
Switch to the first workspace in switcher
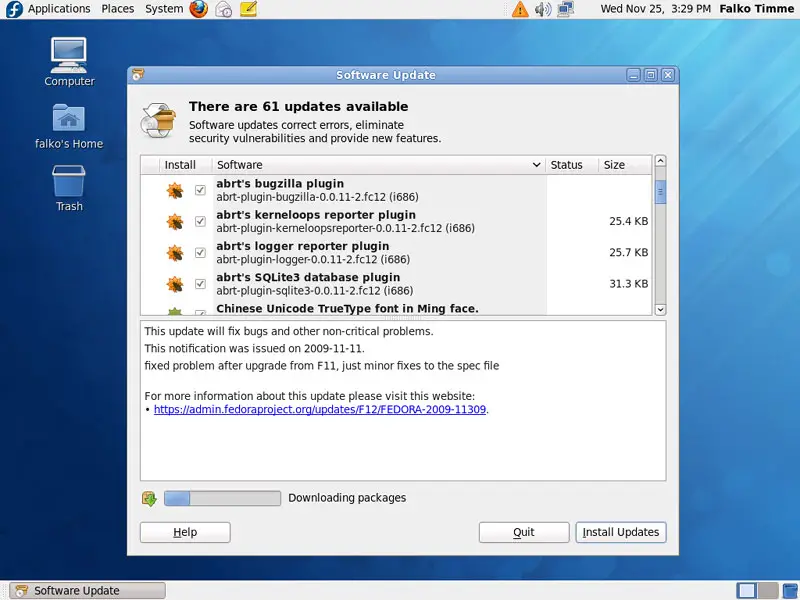[746, 591]
